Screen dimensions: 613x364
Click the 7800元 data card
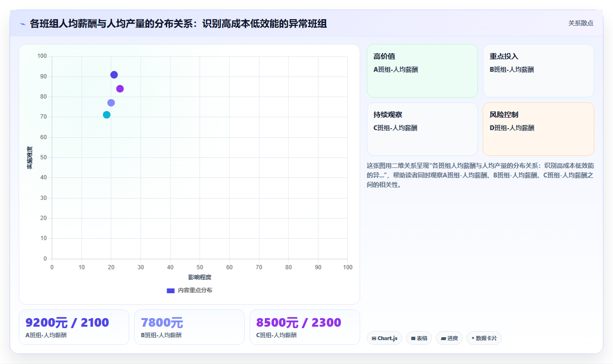pos(189,327)
